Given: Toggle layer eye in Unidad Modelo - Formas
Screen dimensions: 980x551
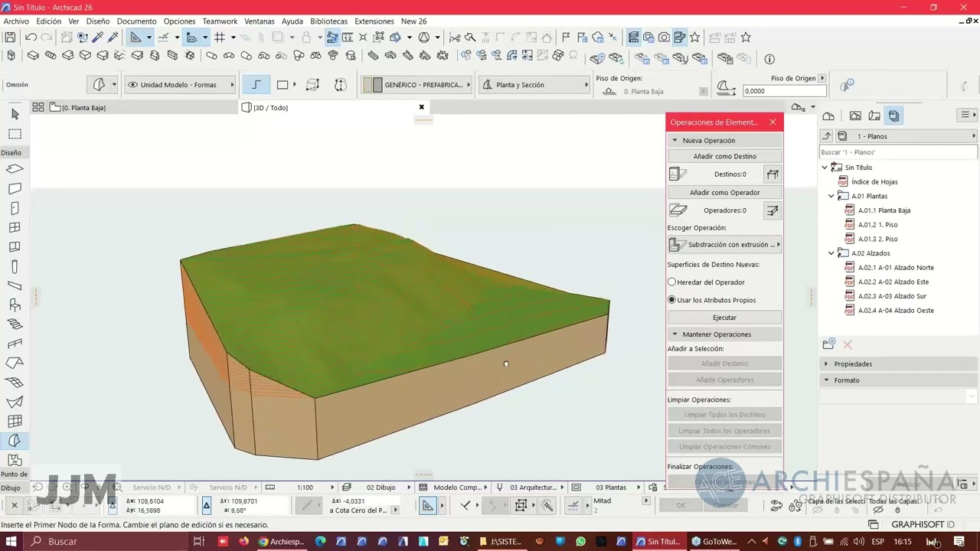Looking at the screenshot, I should [132, 85].
